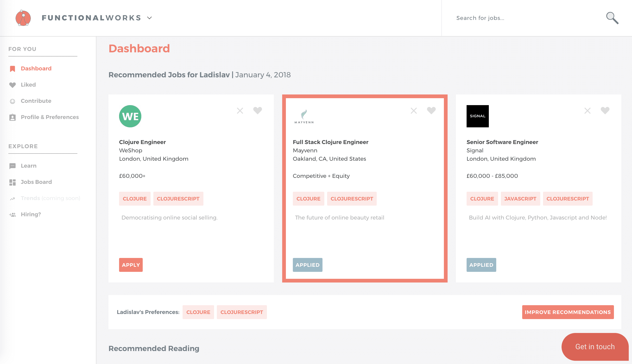This screenshot has height=364, width=632.
Task: Click CLOJURESCRIPT in Ladislav's Preferences
Action: tap(242, 312)
